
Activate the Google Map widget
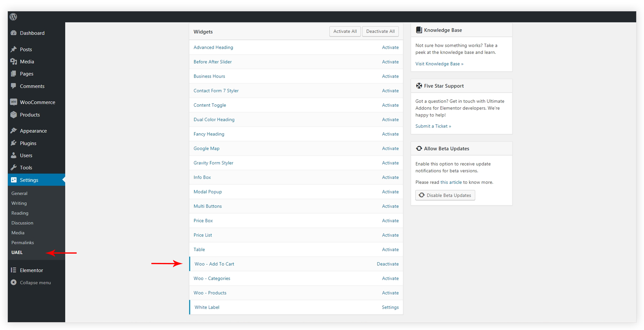pos(390,148)
